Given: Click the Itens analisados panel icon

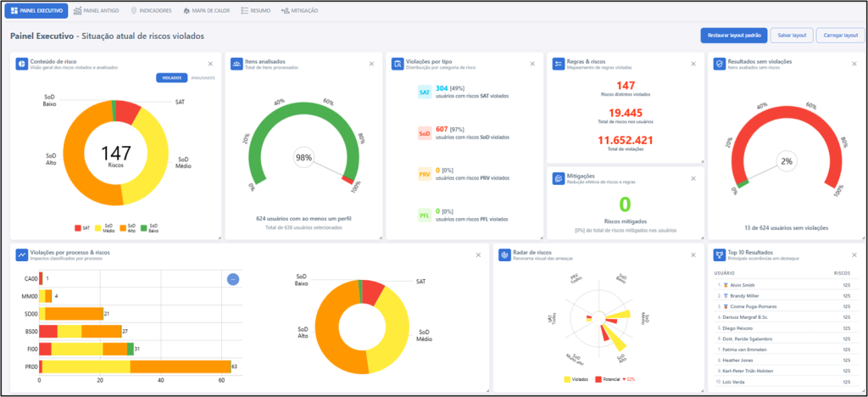Looking at the screenshot, I should [x=236, y=64].
